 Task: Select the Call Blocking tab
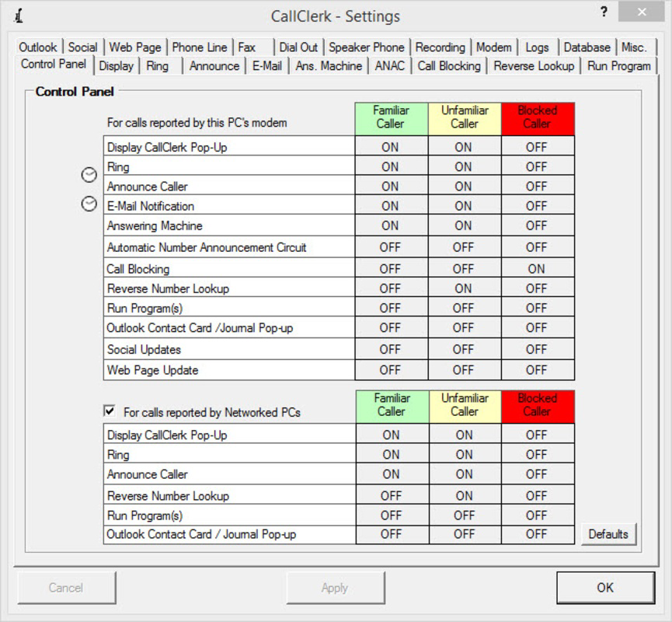tap(449, 66)
